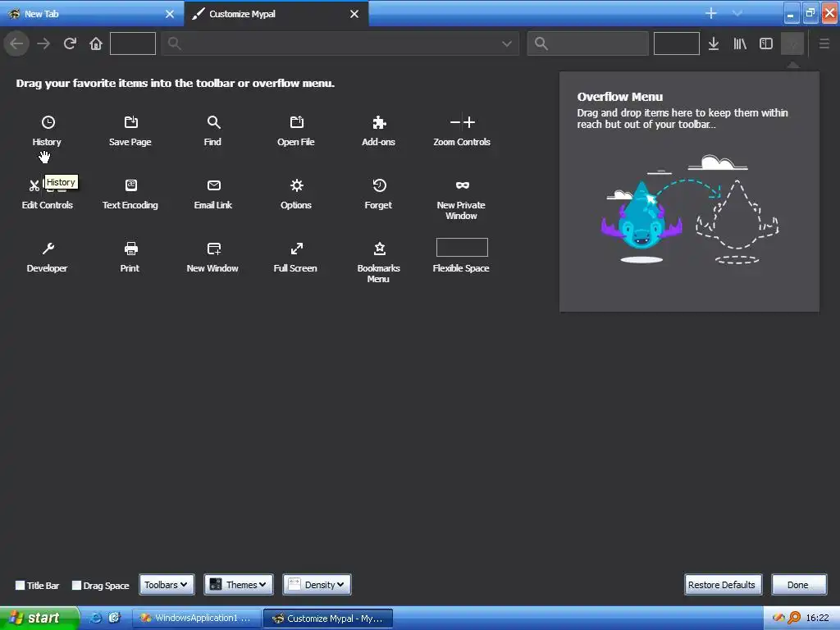Expand the URL bar history dropdown arrow
Screen dimensions: 840x630
(507, 43)
